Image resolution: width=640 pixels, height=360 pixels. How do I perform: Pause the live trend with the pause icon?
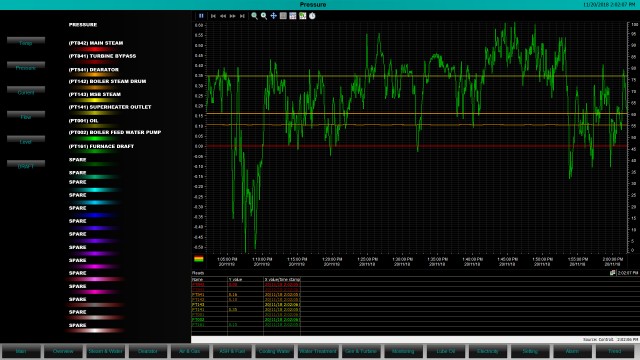pyautogui.click(x=201, y=16)
